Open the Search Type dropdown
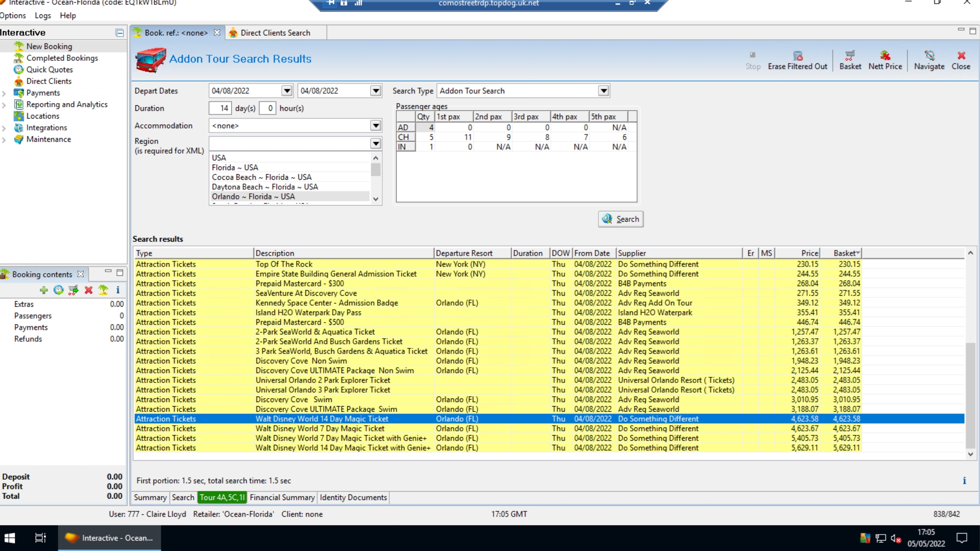This screenshot has height=551, width=980. [x=603, y=91]
